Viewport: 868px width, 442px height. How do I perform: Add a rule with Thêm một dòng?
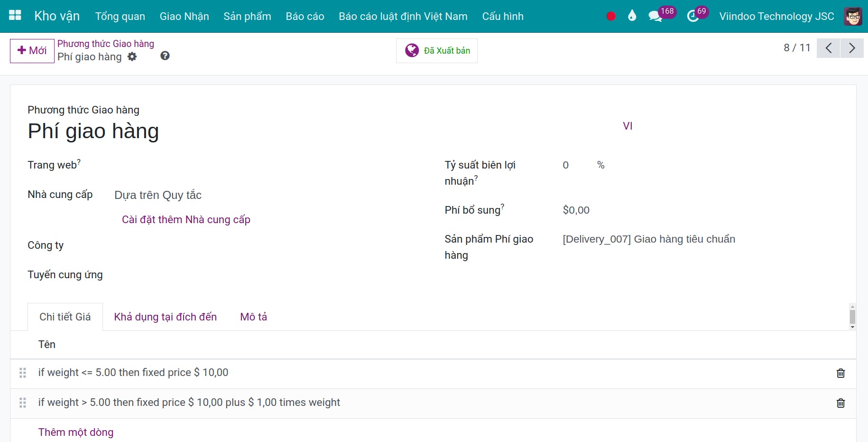(76, 433)
